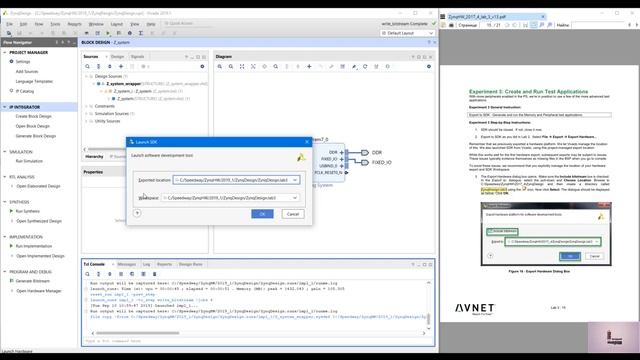Click the sigma Project Summary toolbar icon

tap(140, 33)
